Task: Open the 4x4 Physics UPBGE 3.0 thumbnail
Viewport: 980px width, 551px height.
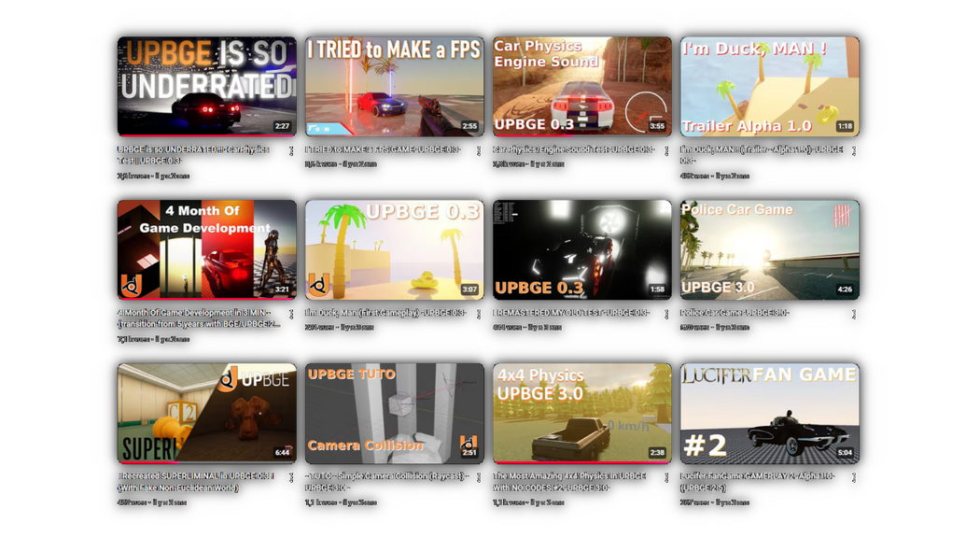Action: [581, 414]
